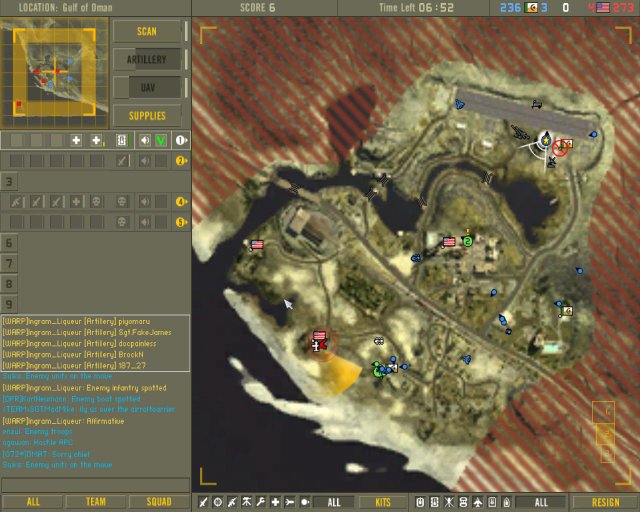Toggle voice channel for squad 4

point(144,202)
